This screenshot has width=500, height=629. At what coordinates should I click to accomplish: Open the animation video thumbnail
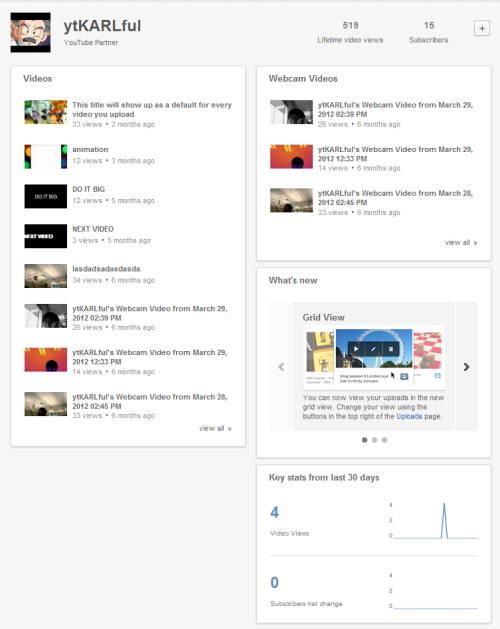click(x=46, y=156)
